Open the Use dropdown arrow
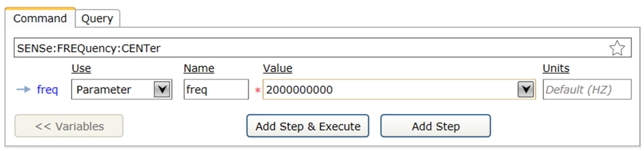644x151 pixels. (162, 89)
